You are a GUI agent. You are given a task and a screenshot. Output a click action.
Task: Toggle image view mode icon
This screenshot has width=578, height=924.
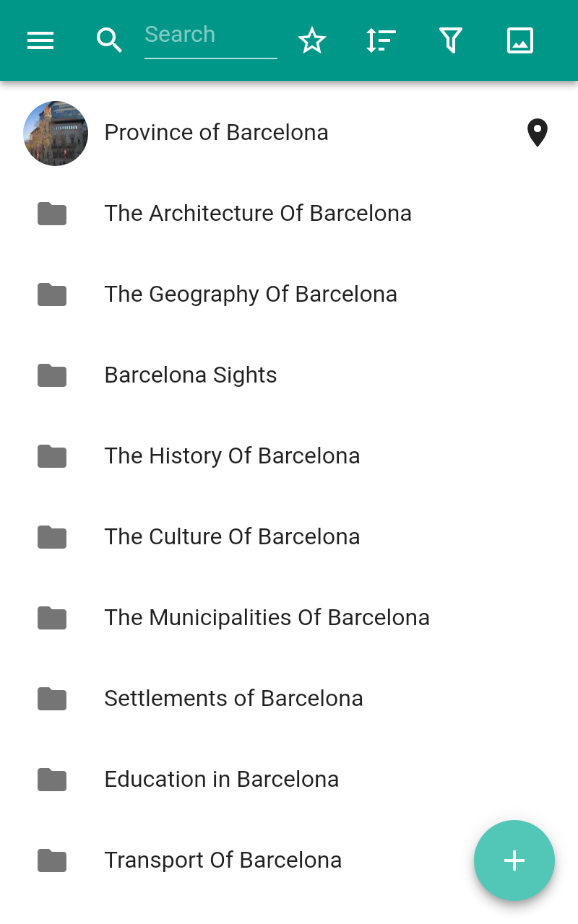coord(520,40)
